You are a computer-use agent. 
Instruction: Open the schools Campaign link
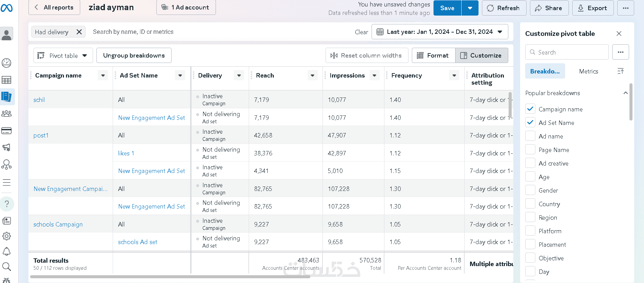pyautogui.click(x=58, y=224)
